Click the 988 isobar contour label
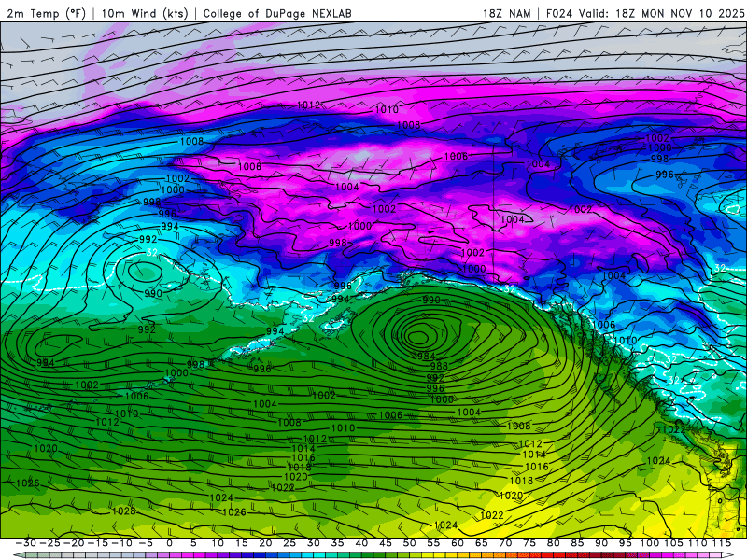This screenshot has width=747, height=560. coord(439,366)
